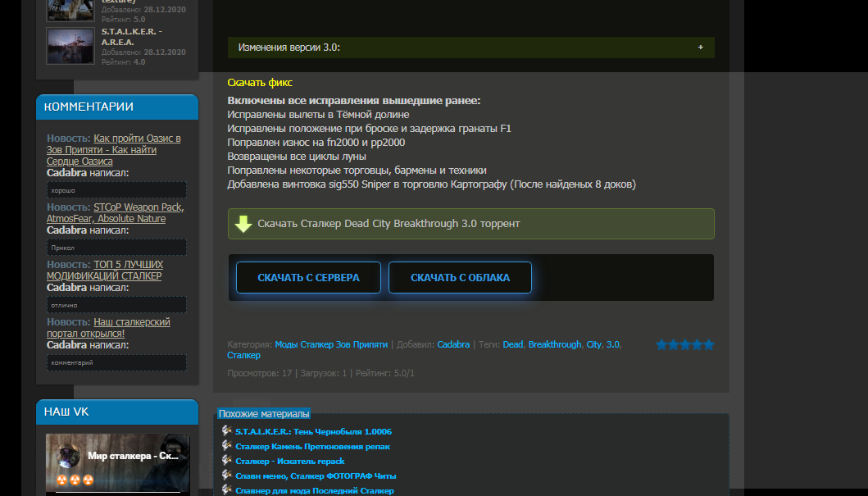Rate the mod with the third star
Viewport: 868px width, 496px height.
(x=684, y=345)
